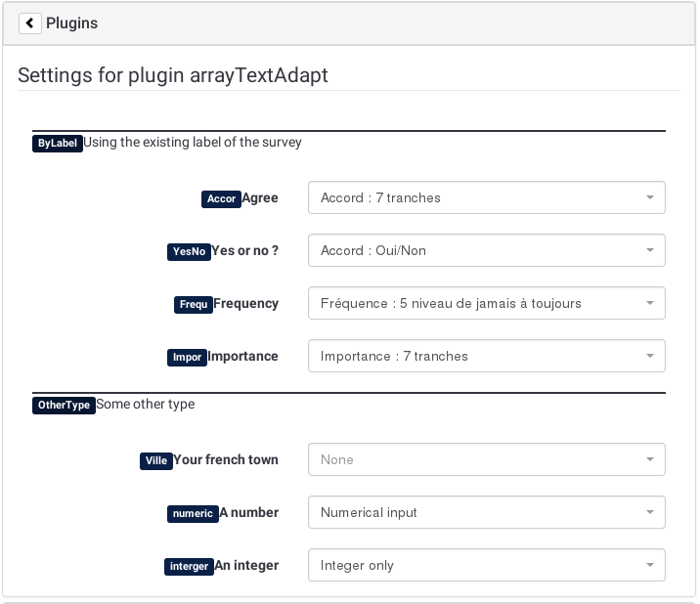
Task: Click the numeric code badge
Action: (x=193, y=513)
